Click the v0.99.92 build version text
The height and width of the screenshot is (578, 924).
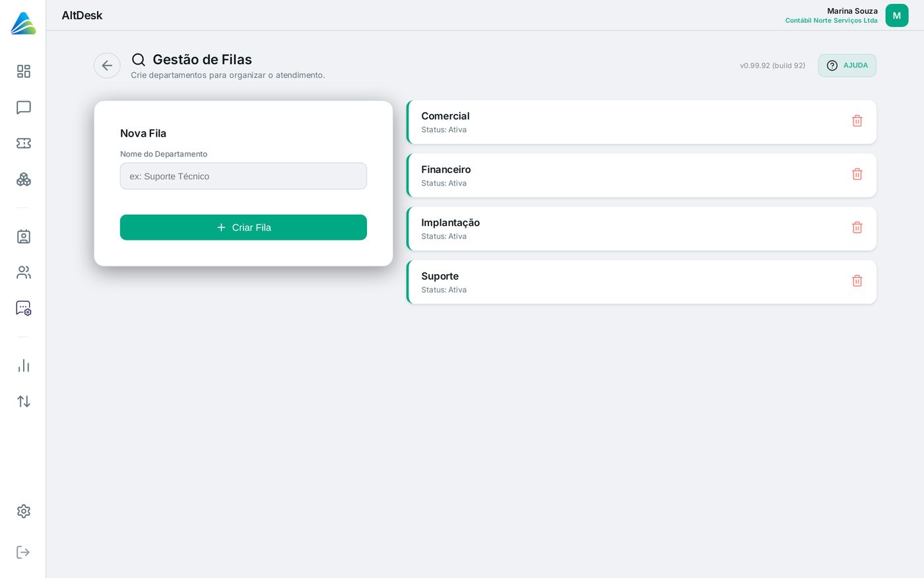[x=773, y=65]
